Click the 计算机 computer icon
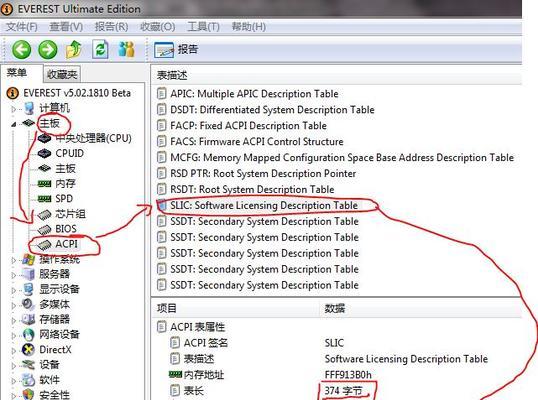538x400 pixels. (x=29, y=108)
